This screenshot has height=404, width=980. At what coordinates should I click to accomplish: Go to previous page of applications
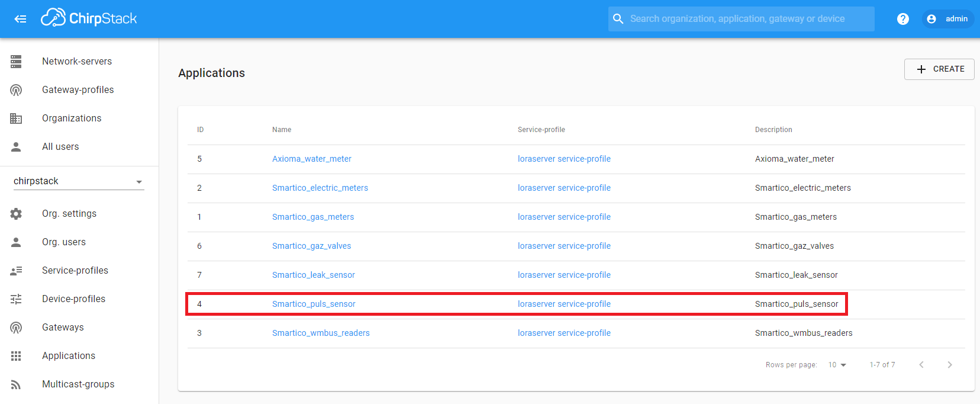point(921,365)
